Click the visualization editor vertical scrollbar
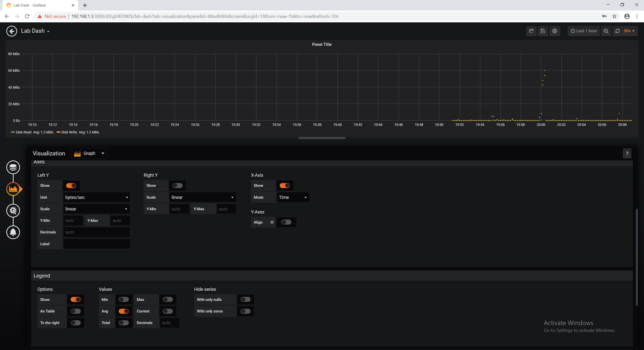Viewport: 644px width, 350px height. tap(637, 257)
